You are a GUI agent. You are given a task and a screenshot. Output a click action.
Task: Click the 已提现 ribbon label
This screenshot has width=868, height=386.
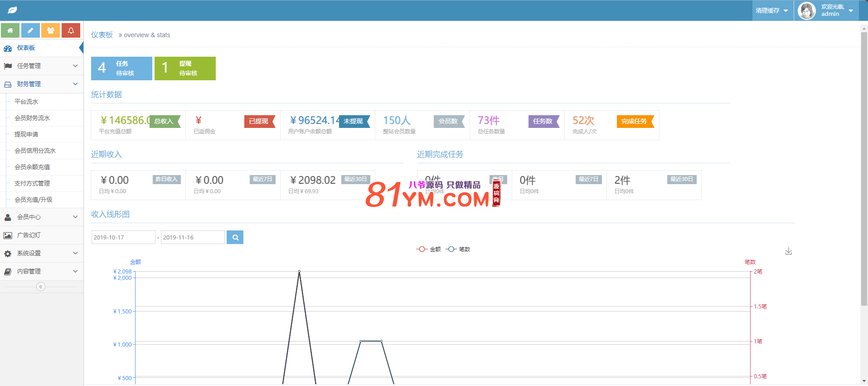260,121
